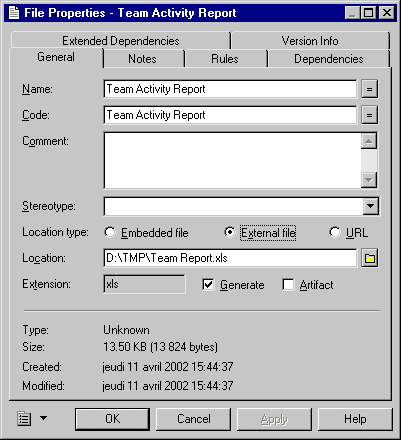Select the URL location type option

335,232
